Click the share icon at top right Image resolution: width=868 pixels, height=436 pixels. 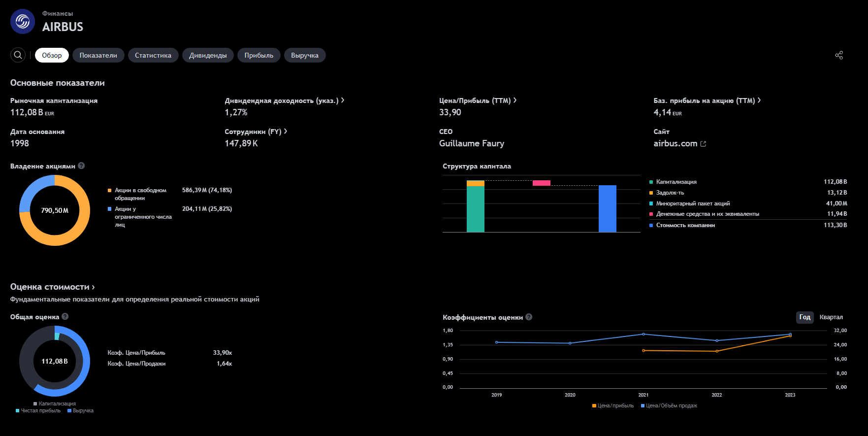point(839,55)
